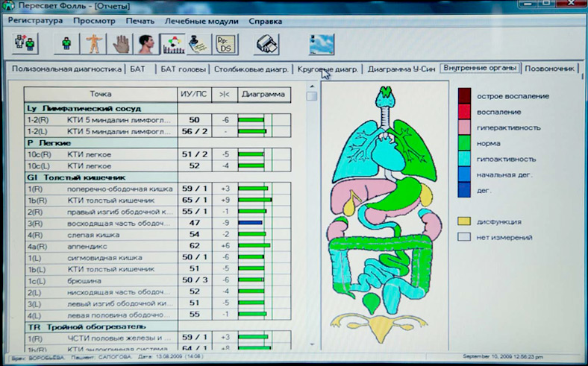The width and height of the screenshot is (588, 366).
Task: Switch to the БАТ головы tab
Action: pyautogui.click(x=183, y=69)
